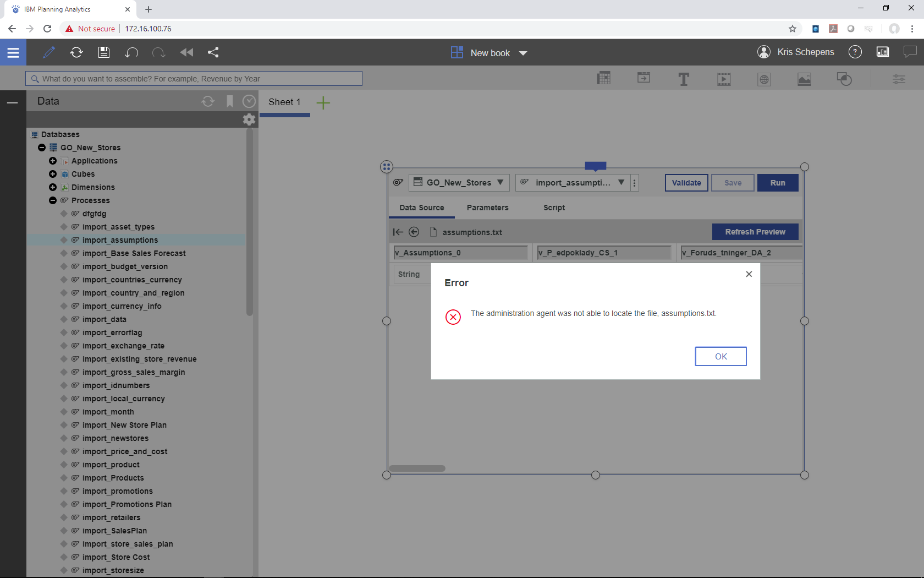This screenshot has height=578, width=924.
Task: Click the Help question mark icon
Action: tap(855, 52)
